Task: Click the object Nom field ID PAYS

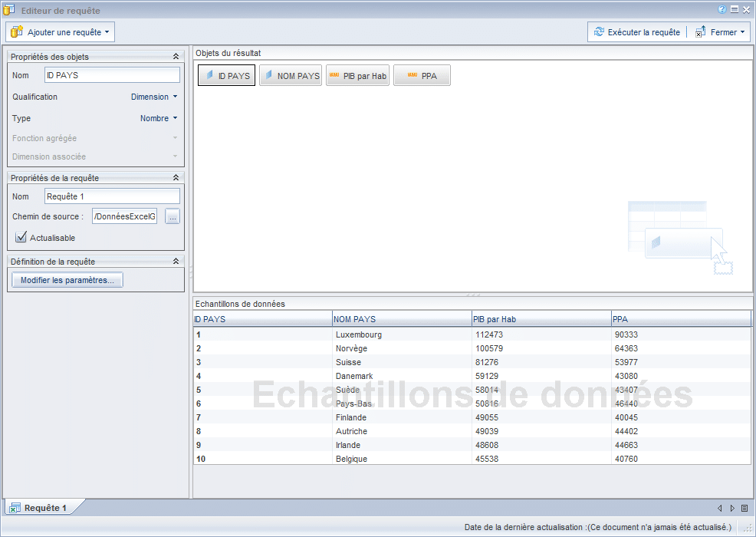Action: click(113, 74)
